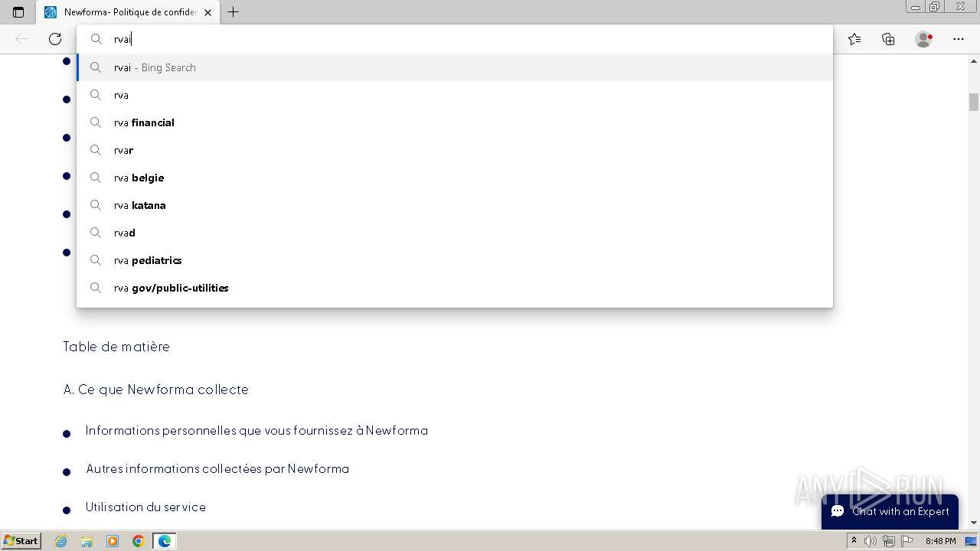Choose 'rva belgie' suggestion
The height and width of the screenshot is (551, 980).
coord(455,178)
